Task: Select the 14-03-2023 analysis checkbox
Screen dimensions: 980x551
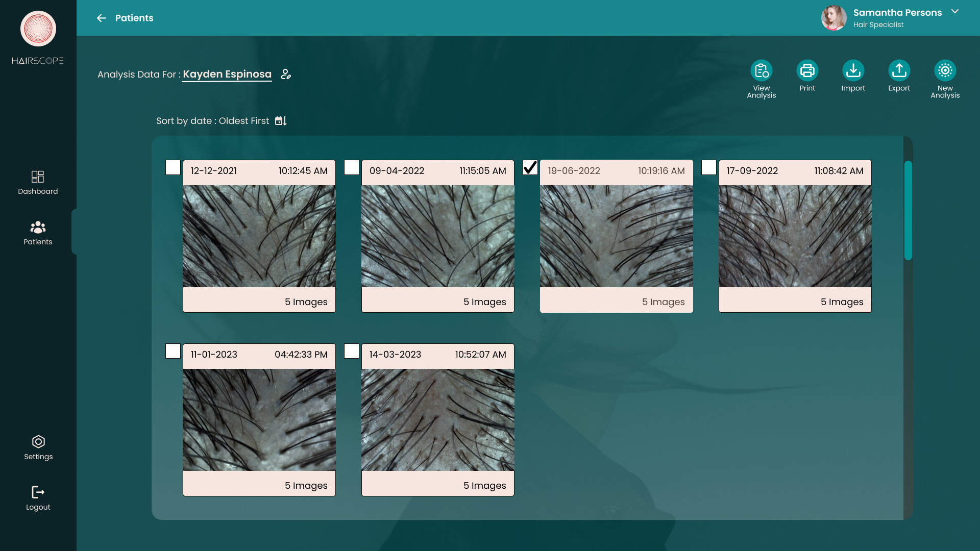Action: [352, 352]
